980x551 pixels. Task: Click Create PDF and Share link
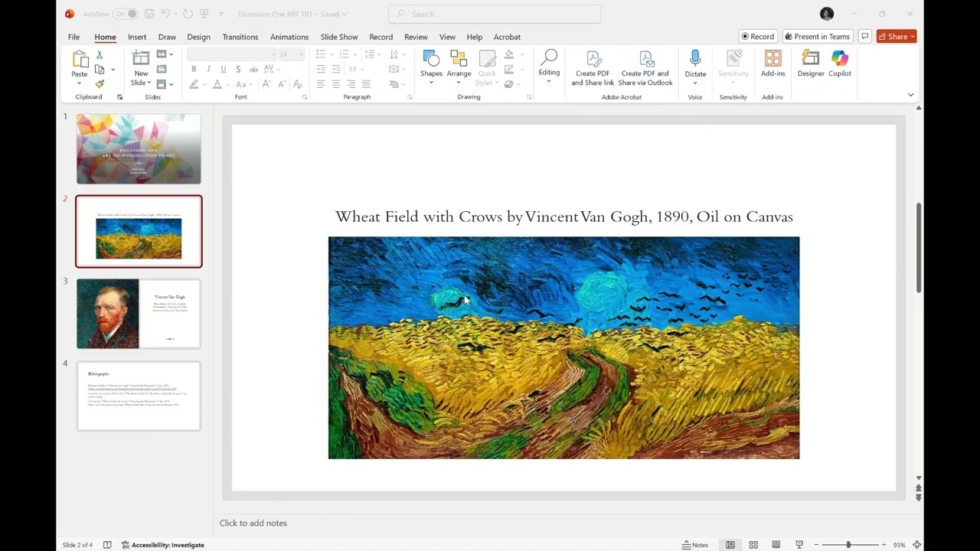(x=593, y=69)
